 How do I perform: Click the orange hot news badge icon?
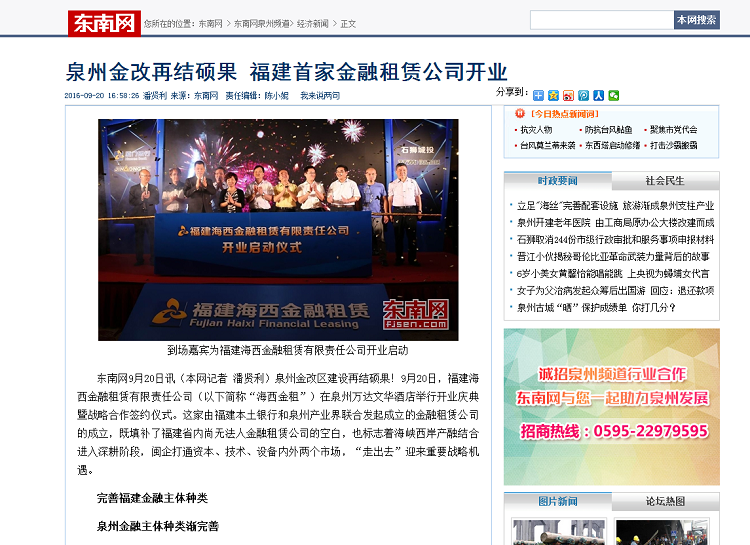(517, 114)
